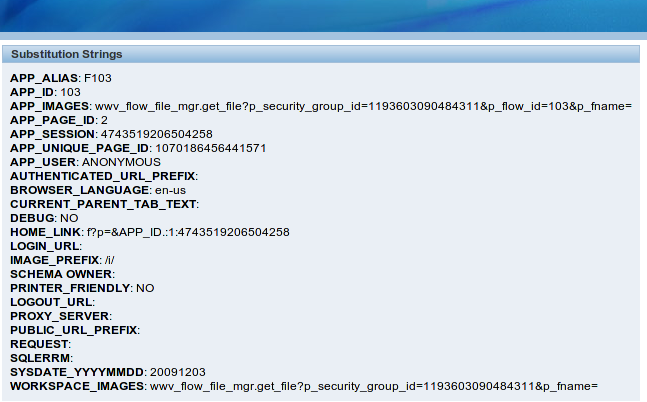
Task: Click the DEBUG label
Action: (33, 218)
